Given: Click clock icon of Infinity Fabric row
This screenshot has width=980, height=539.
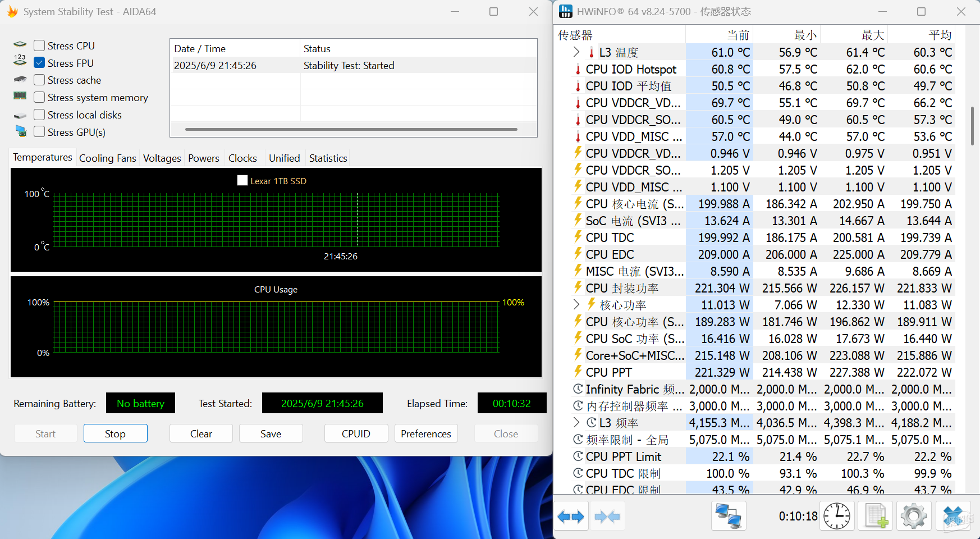Looking at the screenshot, I should coord(578,389).
